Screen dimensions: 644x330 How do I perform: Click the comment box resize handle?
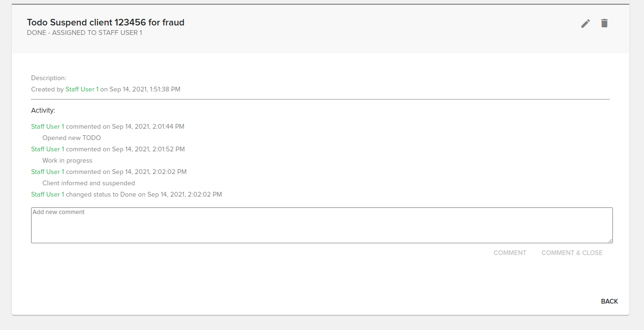point(610,241)
